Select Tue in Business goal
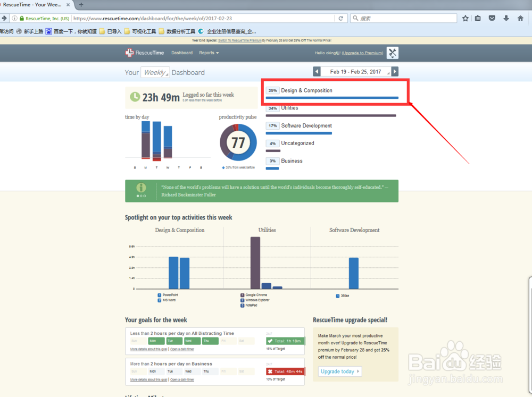 tap(174, 371)
